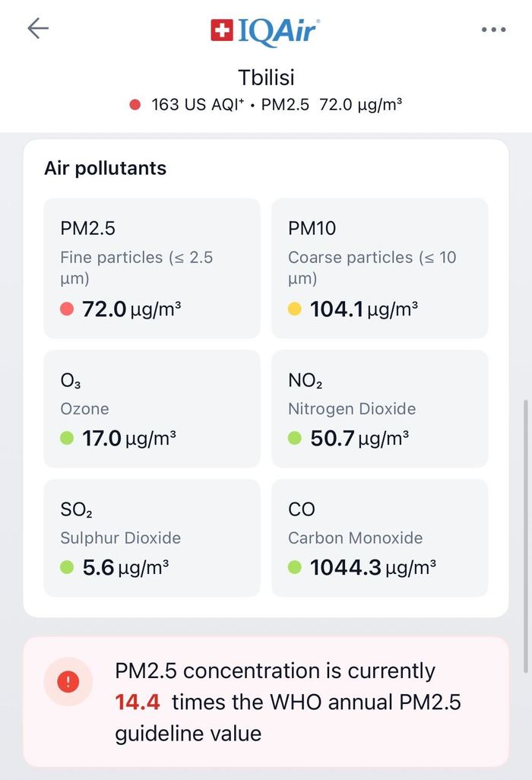Tap the yellow PM10 status dot
532x780 pixels.
click(x=295, y=309)
